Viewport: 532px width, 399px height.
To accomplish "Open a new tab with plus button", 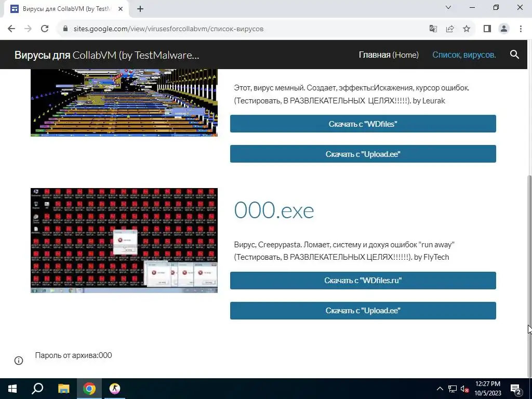I will (x=140, y=9).
